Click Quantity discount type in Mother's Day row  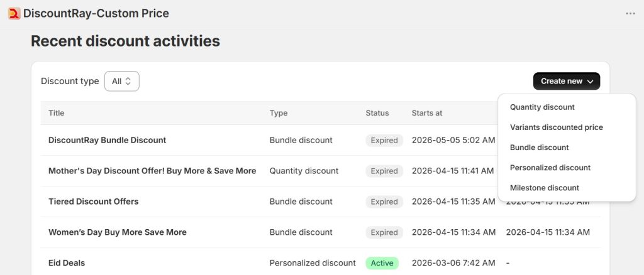304,171
